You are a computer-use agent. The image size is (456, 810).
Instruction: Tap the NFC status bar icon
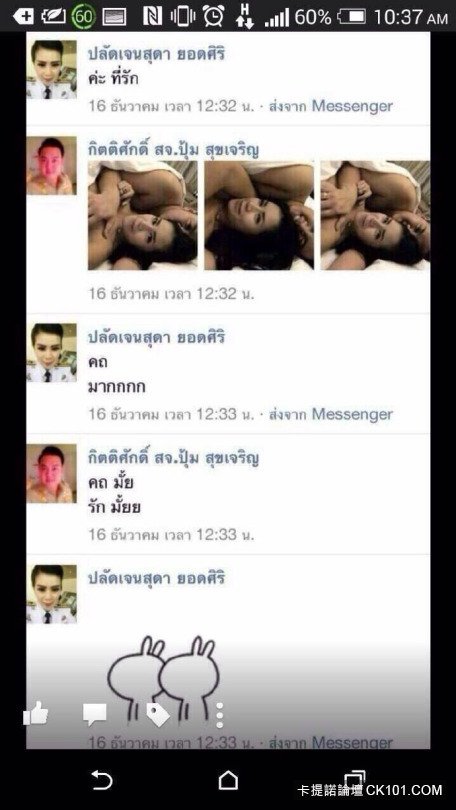[152, 16]
